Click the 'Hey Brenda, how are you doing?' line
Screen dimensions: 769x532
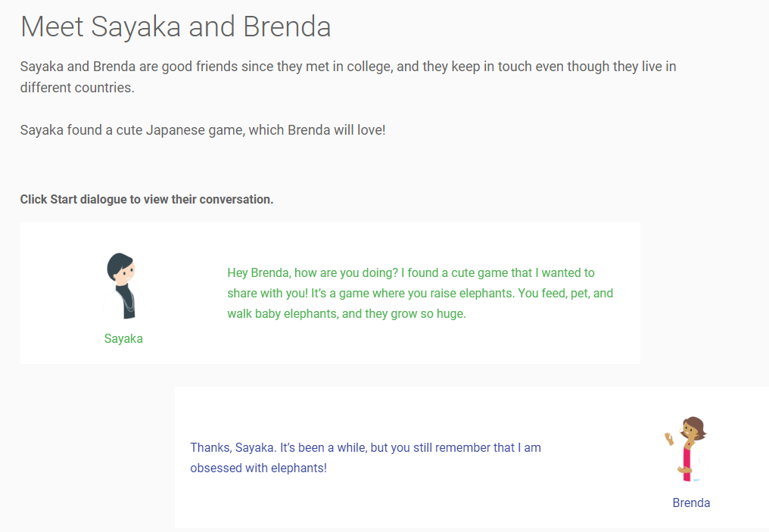(411, 273)
